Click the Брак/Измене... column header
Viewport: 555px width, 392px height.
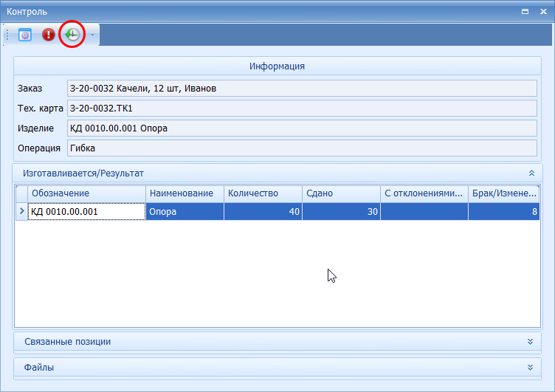coord(503,193)
